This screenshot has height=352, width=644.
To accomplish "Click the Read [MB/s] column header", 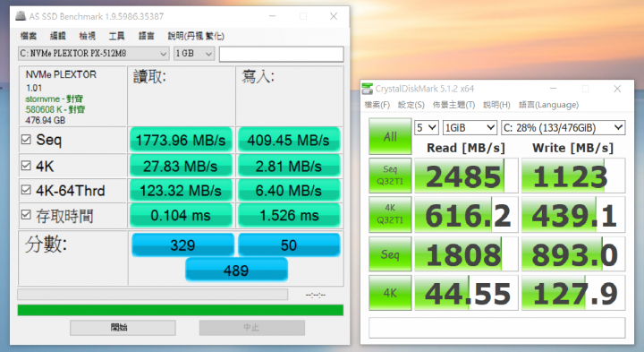I will pyautogui.click(x=466, y=148).
